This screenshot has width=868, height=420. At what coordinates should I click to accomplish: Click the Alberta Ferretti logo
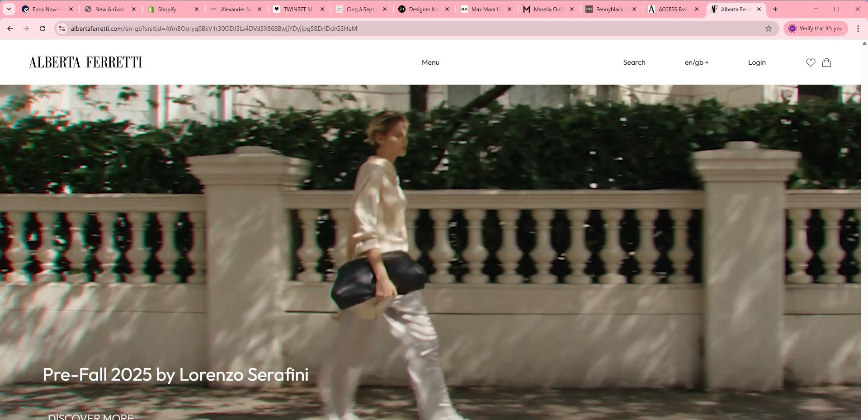pyautogui.click(x=85, y=62)
